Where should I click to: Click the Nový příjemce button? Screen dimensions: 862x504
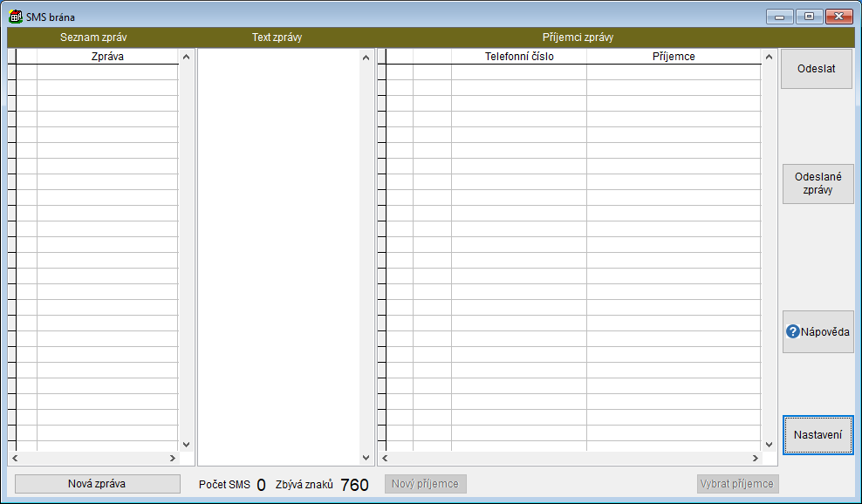click(x=426, y=484)
